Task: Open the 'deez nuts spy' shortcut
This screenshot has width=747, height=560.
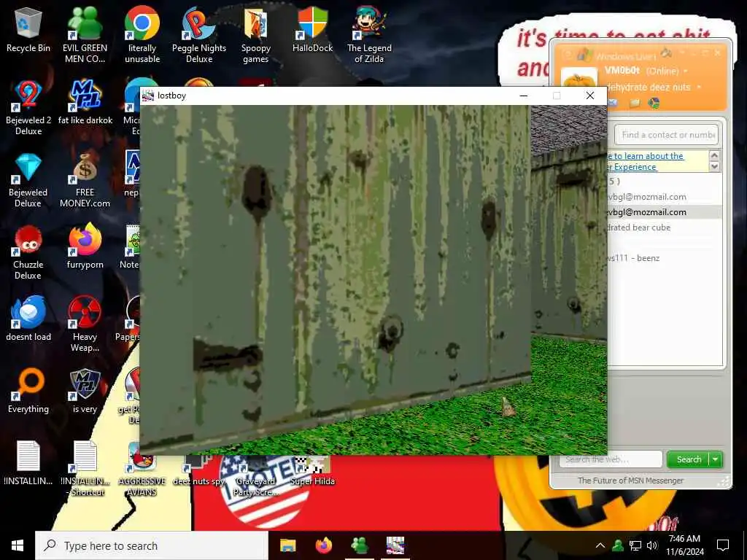Action: pos(198,472)
